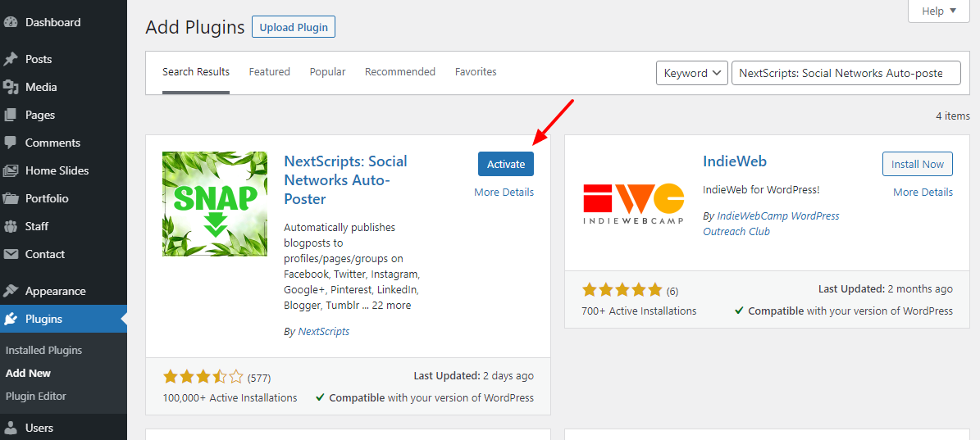The width and height of the screenshot is (980, 440).
Task: Click the '100,000+ Active Installations' text
Action: [230, 397]
